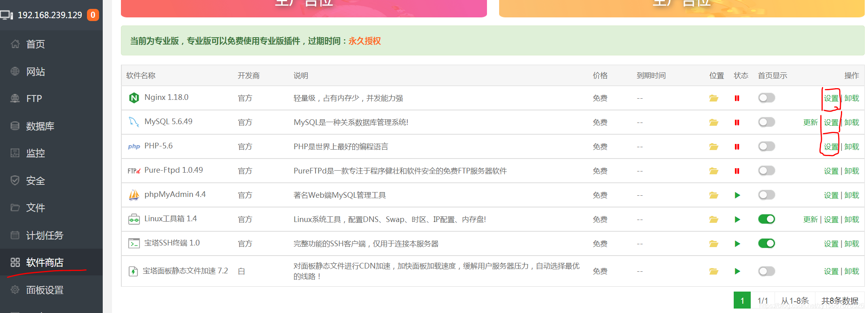Click the MySQL paused status icon

(x=737, y=123)
